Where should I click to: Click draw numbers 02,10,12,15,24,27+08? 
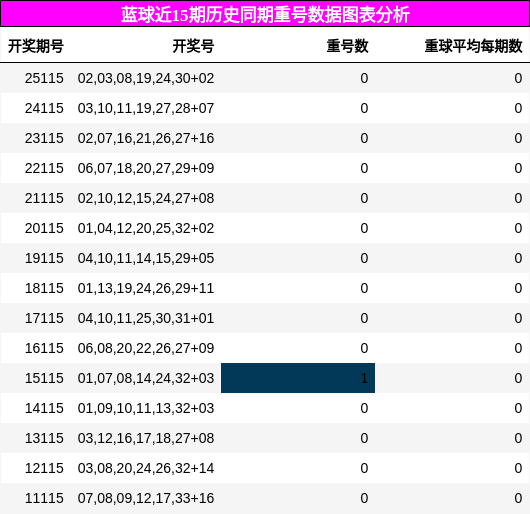pyautogui.click(x=146, y=198)
